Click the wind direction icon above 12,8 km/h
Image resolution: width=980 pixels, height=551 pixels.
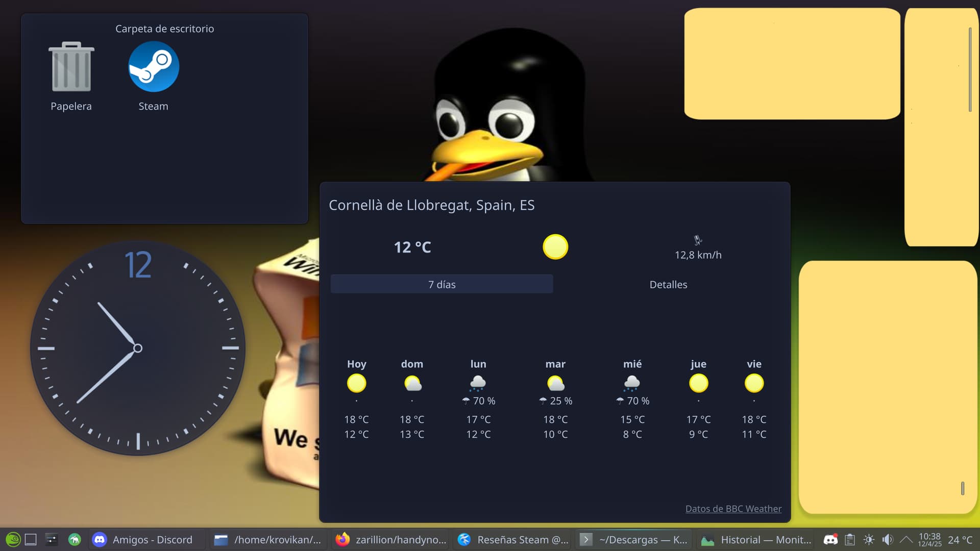(698, 240)
